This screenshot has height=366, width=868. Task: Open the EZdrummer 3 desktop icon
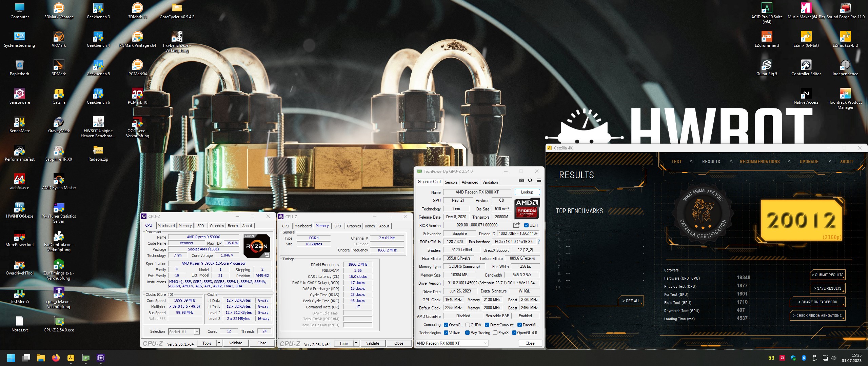[x=767, y=39]
